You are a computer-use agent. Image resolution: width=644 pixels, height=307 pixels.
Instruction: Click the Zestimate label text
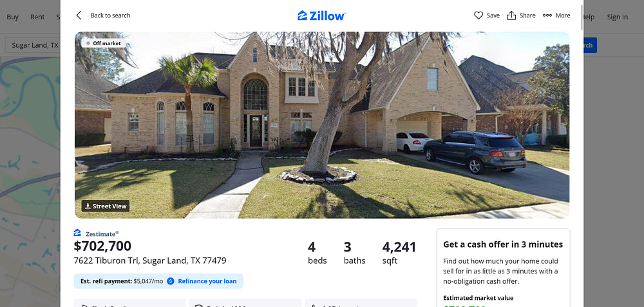coord(102,233)
